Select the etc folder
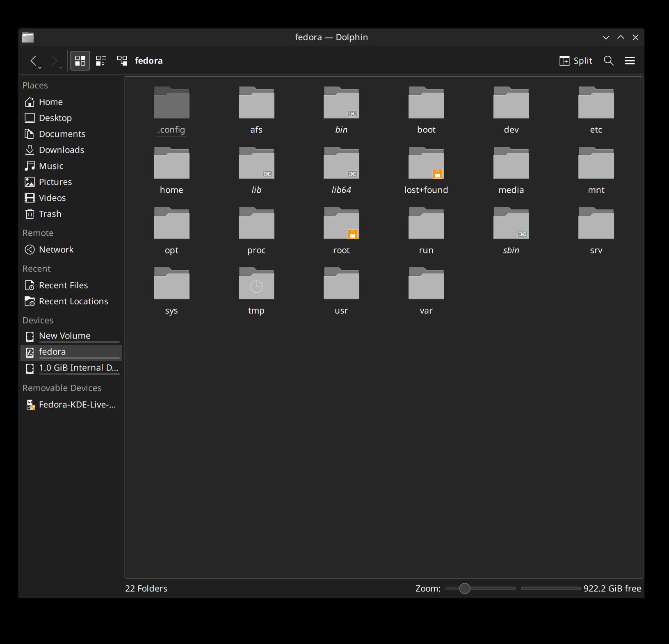 596,111
